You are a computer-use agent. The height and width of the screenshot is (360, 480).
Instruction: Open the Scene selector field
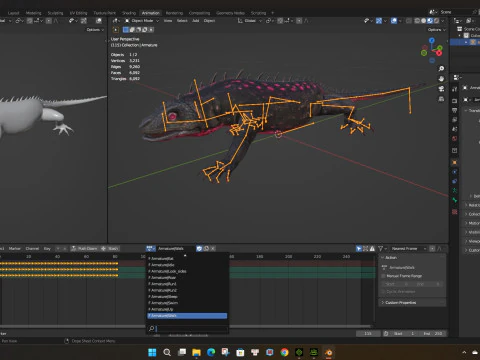(454, 12)
